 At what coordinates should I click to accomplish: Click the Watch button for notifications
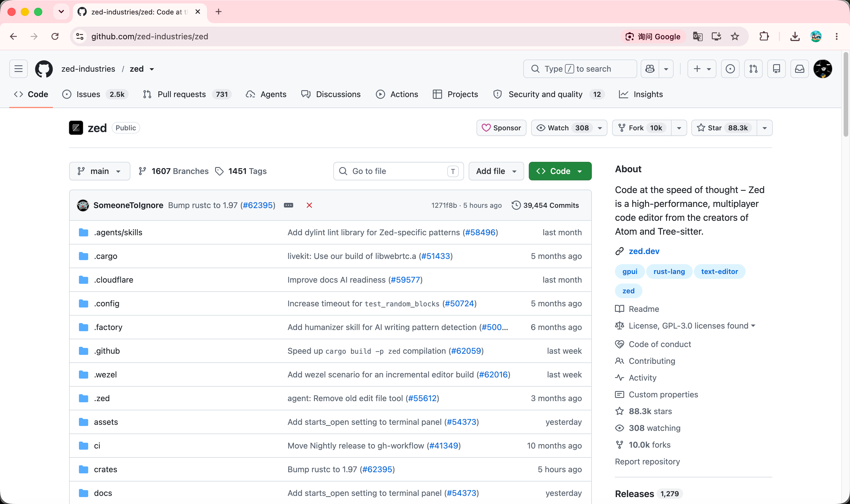[x=569, y=128]
